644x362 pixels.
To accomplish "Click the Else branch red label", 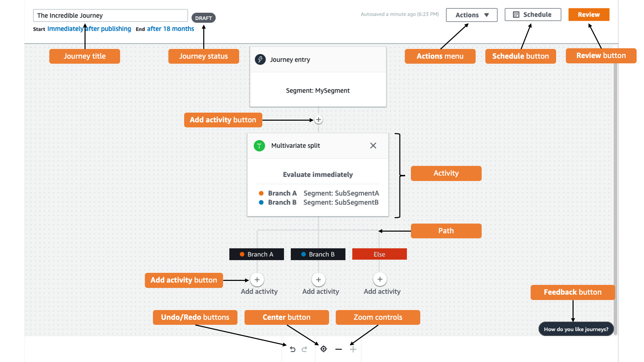I will 379,254.
